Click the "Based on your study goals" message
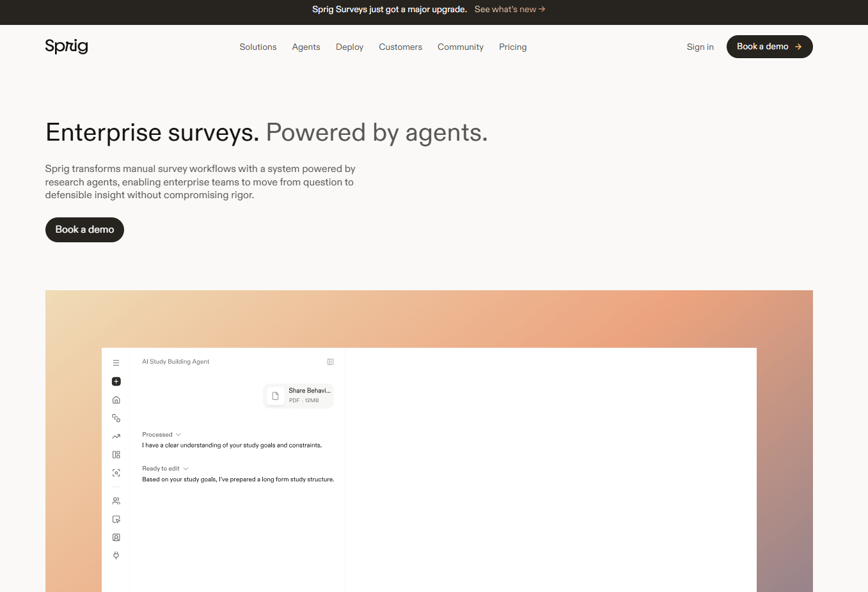Screen dimensions: 868x592 pos(238,479)
